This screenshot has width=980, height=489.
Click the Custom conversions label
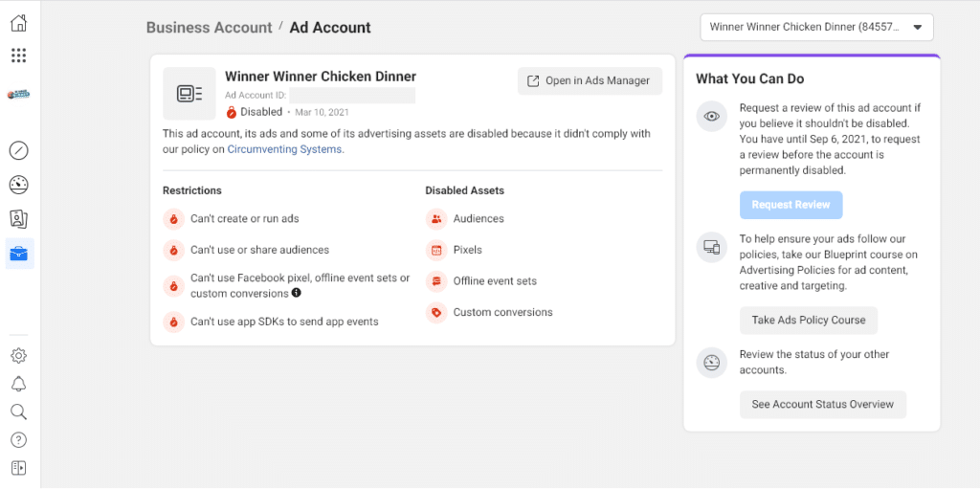(503, 313)
